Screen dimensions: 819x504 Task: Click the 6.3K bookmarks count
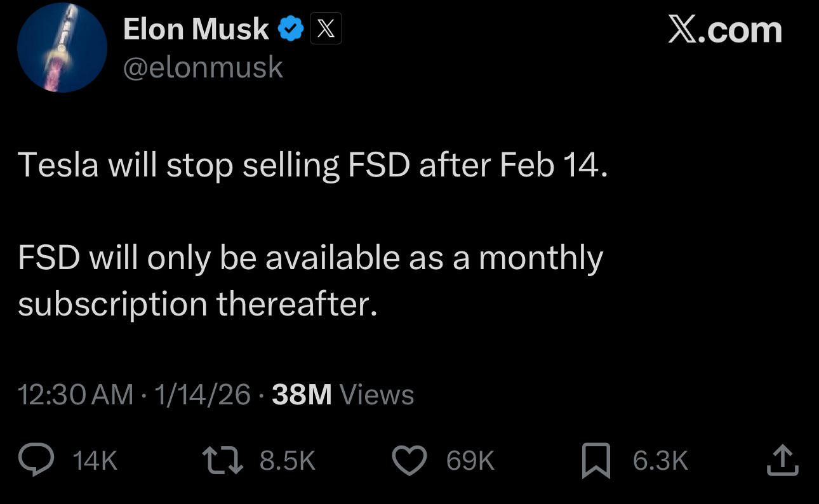660,461
